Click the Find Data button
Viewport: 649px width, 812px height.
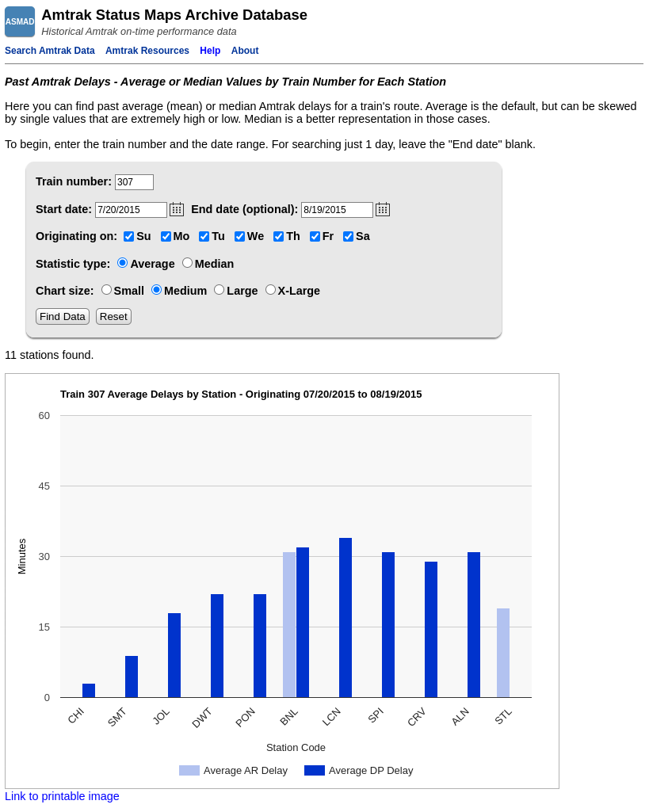[62, 316]
